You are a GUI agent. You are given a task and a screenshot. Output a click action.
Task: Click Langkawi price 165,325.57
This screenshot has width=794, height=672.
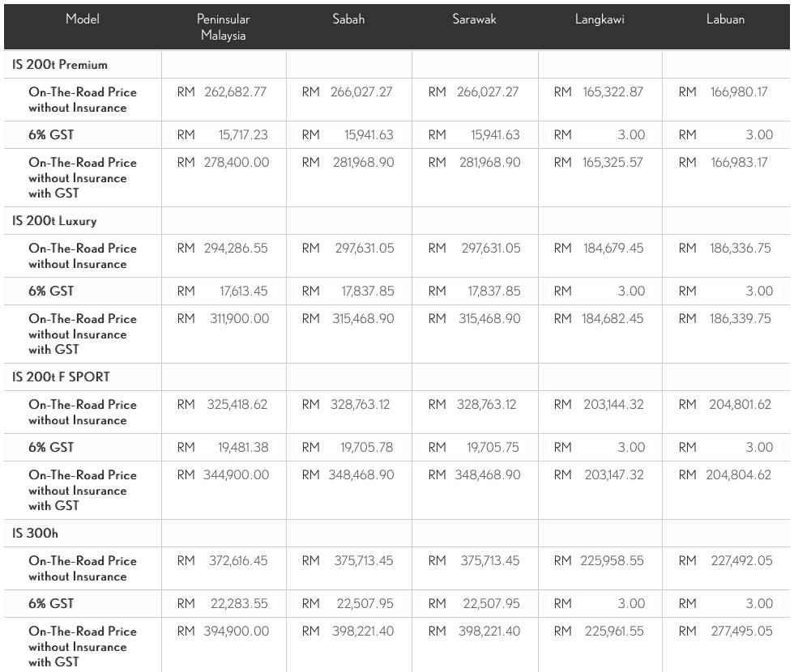click(x=613, y=163)
